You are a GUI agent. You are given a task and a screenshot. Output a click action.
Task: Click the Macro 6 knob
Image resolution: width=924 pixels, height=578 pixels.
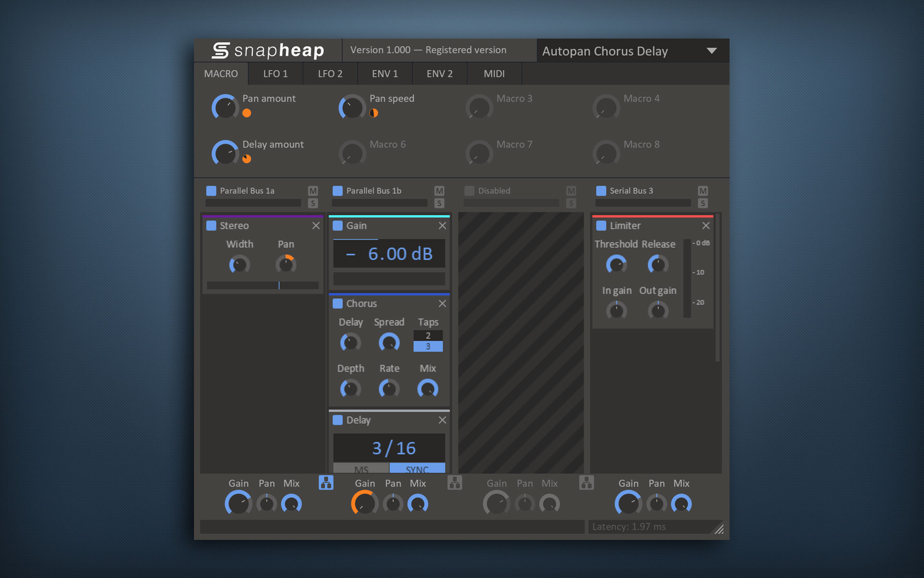352,153
